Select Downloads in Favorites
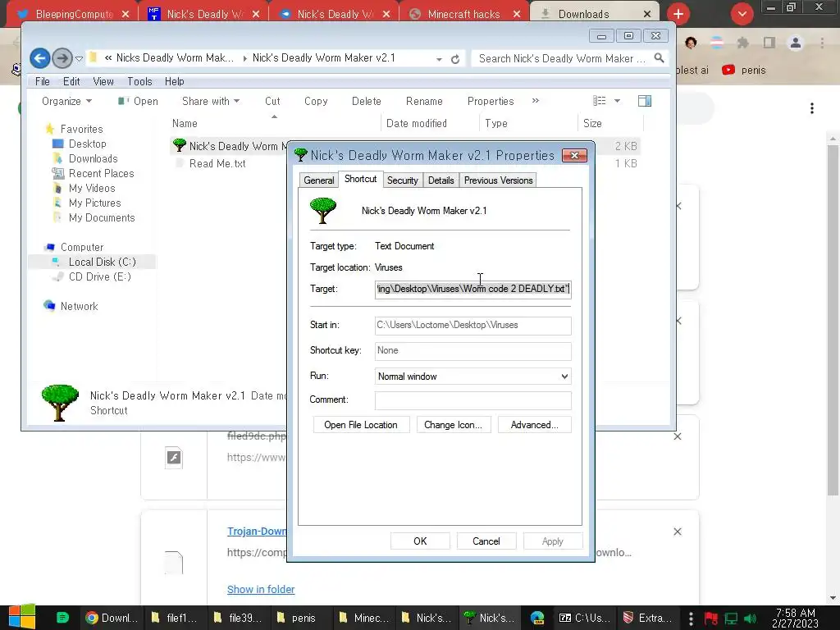Image resolution: width=840 pixels, height=630 pixels. click(x=94, y=158)
